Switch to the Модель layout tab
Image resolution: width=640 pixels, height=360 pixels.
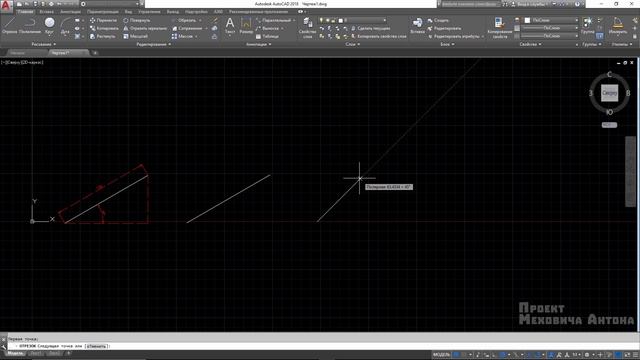tap(16, 353)
